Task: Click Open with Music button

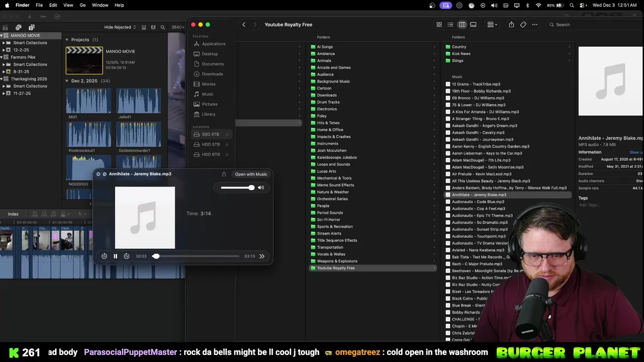Action: [x=251, y=174]
